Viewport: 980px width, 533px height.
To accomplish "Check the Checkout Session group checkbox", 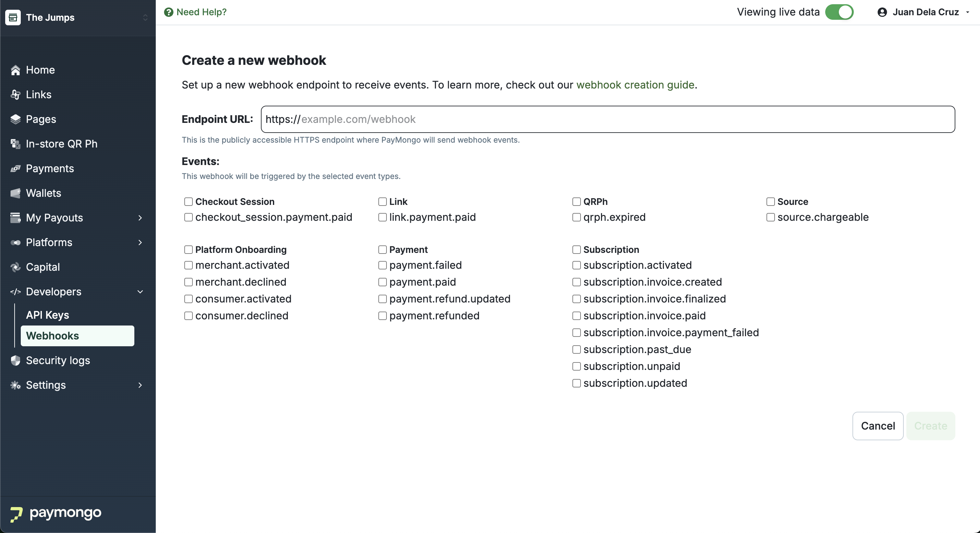I will [188, 202].
